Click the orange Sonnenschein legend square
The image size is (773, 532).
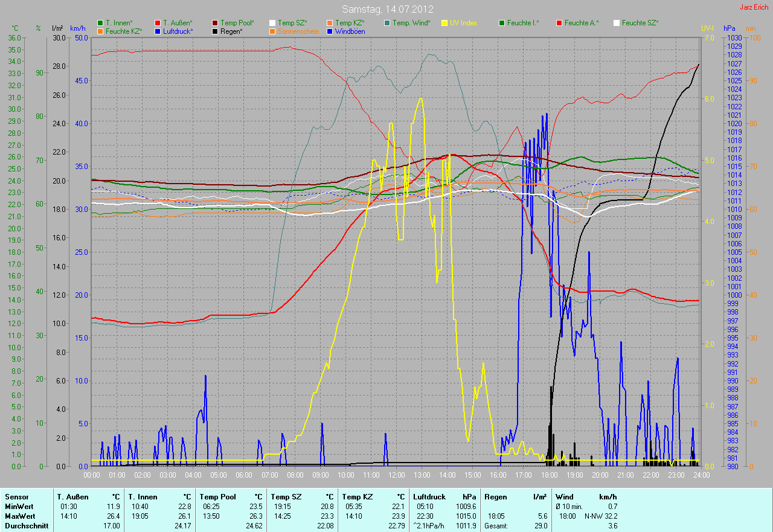[x=272, y=31]
